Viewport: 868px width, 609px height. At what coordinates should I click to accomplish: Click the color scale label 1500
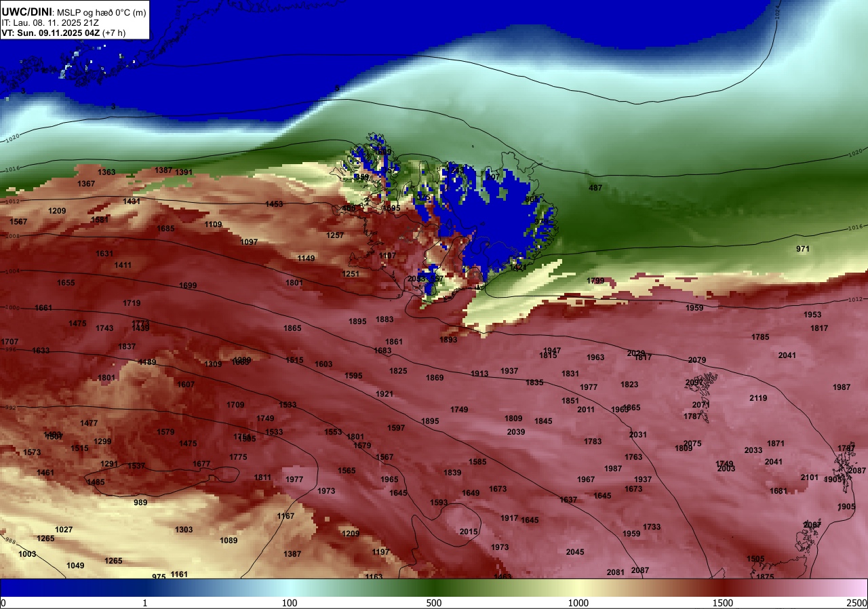(x=723, y=603)
